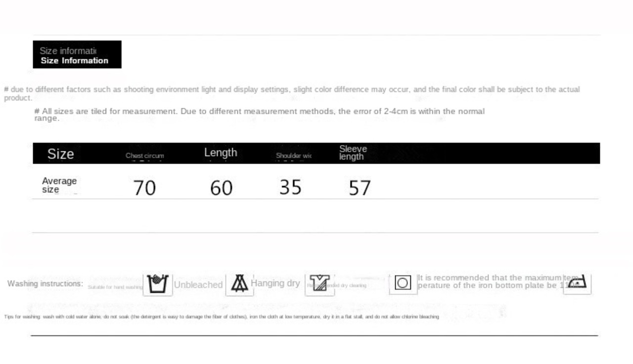Screen dimensions: 633x364
Task: Click the do-not-bleach triangle icon
Action: tap(240, 283)
